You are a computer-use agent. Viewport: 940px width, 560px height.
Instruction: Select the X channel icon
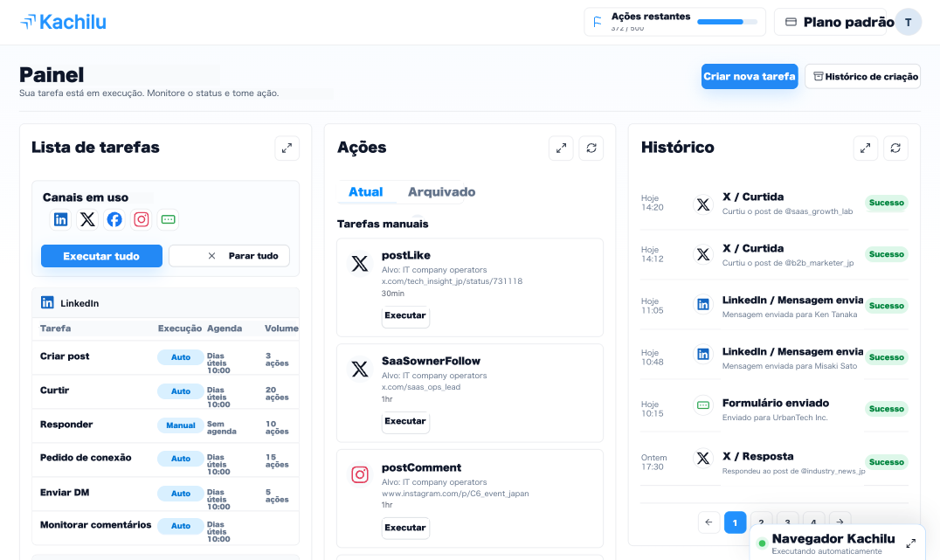coord(87,219)
